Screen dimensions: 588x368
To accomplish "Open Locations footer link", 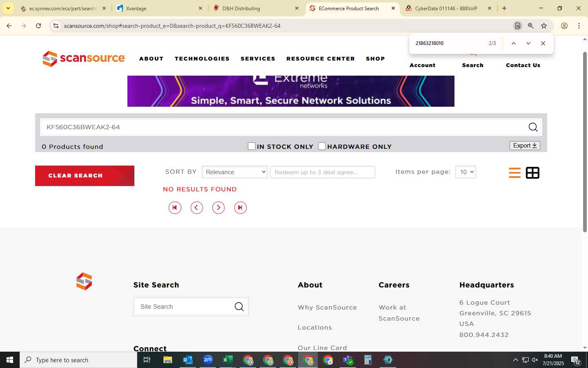I will (x=315, y=328).
